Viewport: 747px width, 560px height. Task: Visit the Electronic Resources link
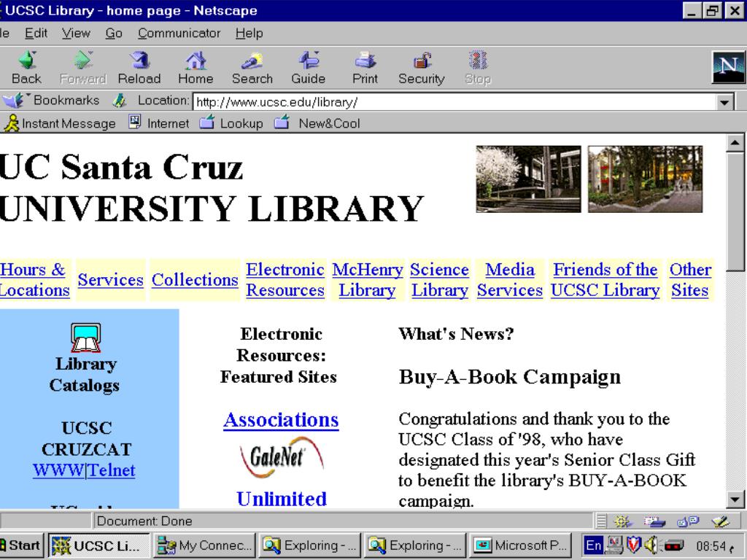[x=285, y=280]
